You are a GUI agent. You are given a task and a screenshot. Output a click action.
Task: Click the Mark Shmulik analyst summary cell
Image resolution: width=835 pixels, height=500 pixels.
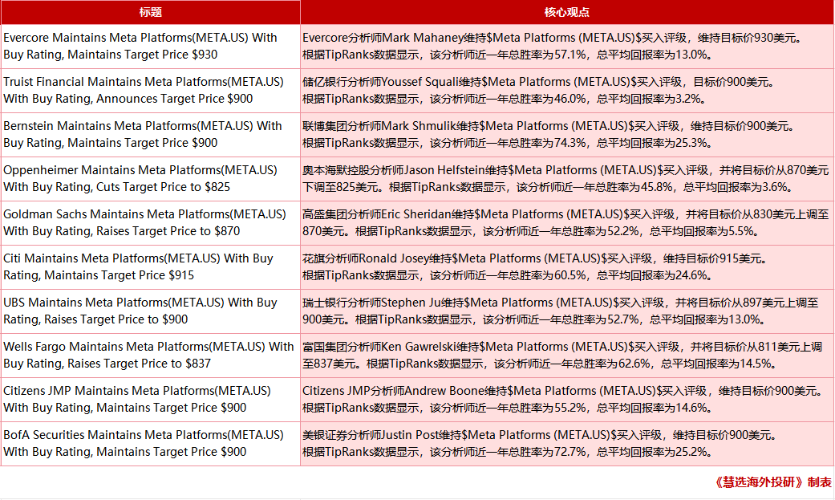[x=567, y=135]
